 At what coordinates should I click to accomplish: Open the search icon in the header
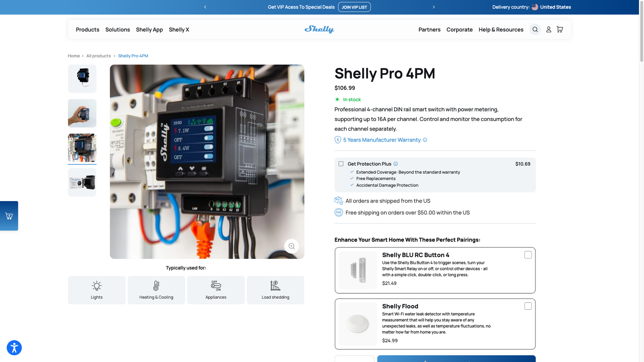pos(535,30)
